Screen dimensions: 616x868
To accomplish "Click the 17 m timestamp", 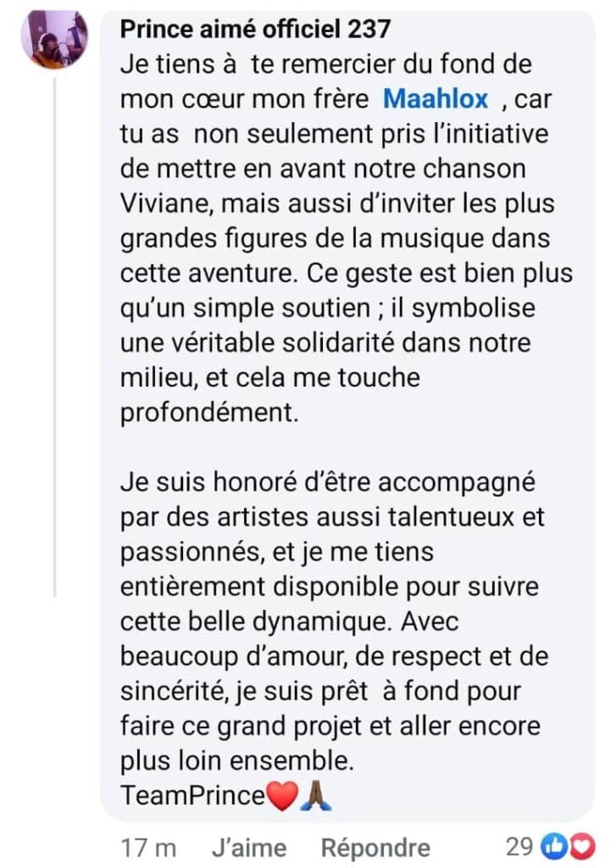I will click(147, 847).
